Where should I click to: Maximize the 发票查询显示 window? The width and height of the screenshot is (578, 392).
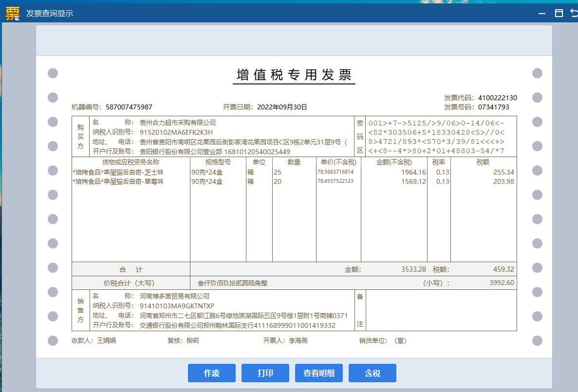pyautogui.click(x=559, y=13)
